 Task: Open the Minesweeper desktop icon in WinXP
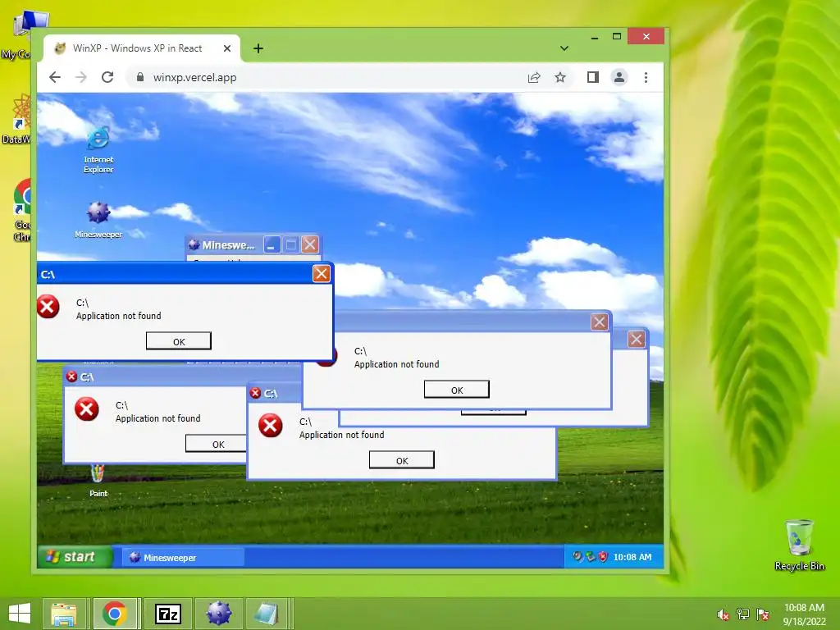pos(98,220)
